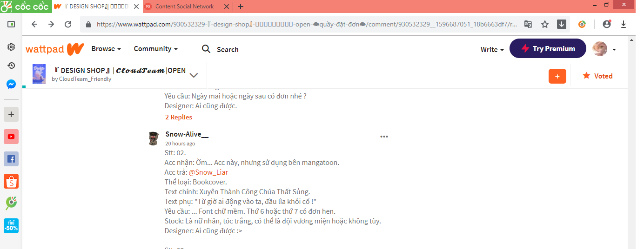The width and height of the screenshot is (644, 249).
Task: Open address bar download media icon
Action: [562, 24]
